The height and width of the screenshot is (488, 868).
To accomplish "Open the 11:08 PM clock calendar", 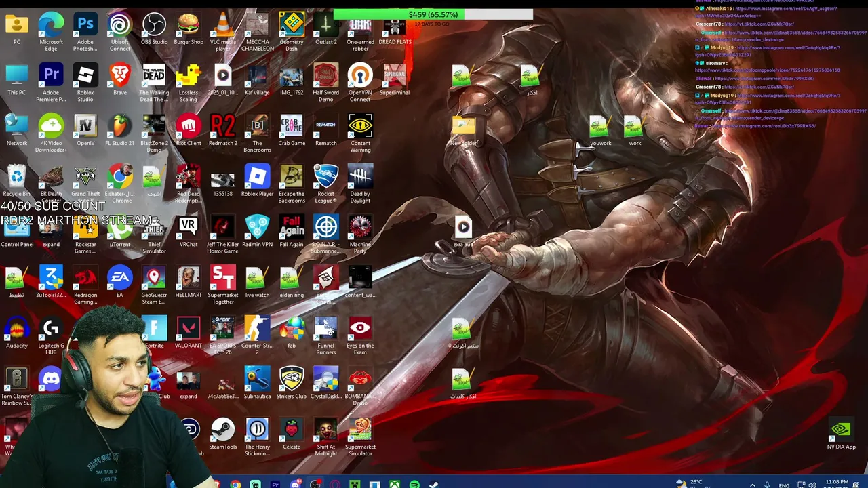I will pyautogui.click(x=837, y=484).
